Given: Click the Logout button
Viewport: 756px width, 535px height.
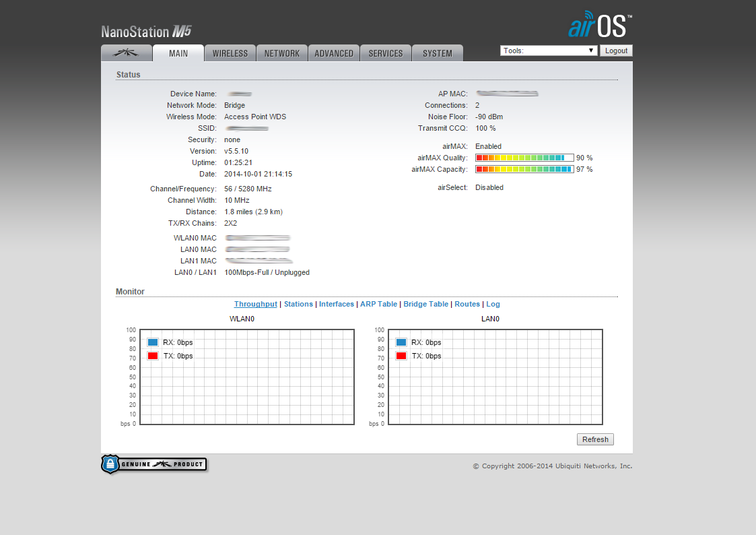Looking at the screenshot, I should point(616,51).
